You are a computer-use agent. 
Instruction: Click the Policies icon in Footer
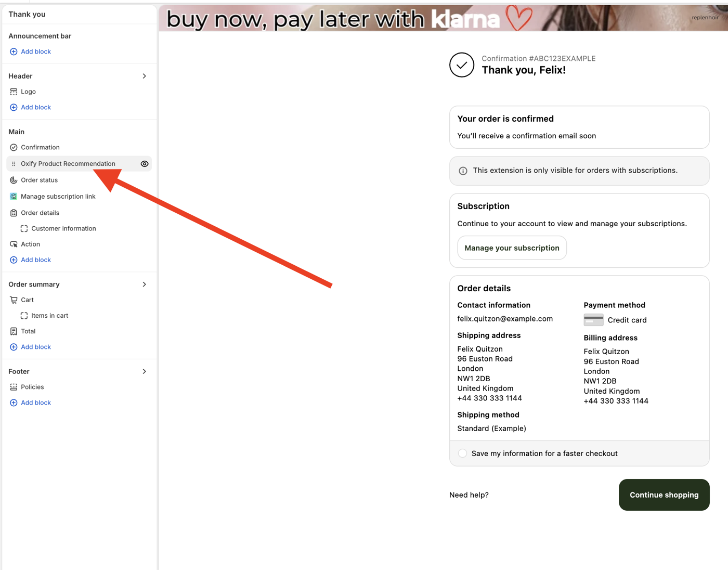click(x=14, y=387)
